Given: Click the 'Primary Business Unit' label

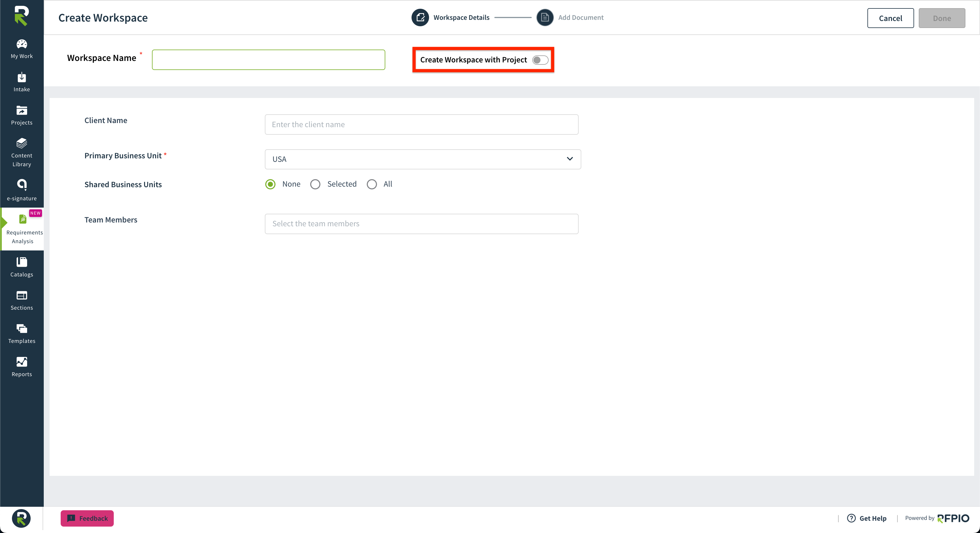Looking at the screenshot, I should point(123,156).
